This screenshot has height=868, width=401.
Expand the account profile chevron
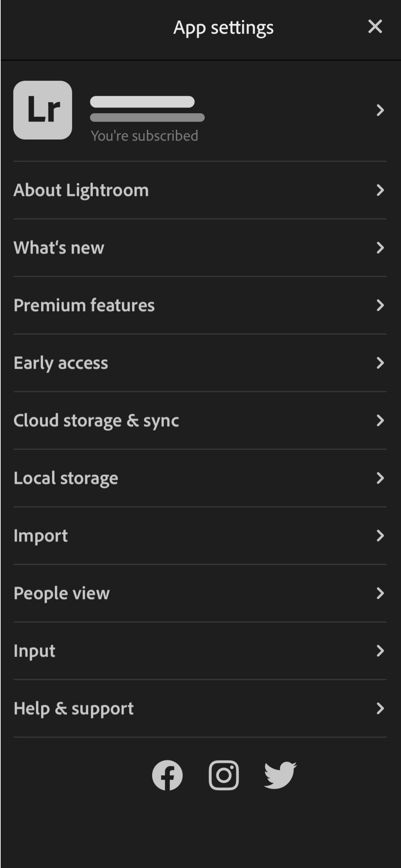point(380,110)
